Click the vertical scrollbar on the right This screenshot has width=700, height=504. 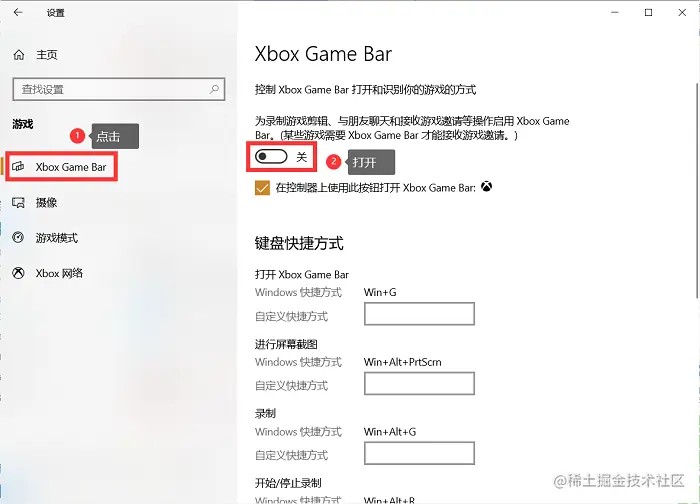point(697,190)
